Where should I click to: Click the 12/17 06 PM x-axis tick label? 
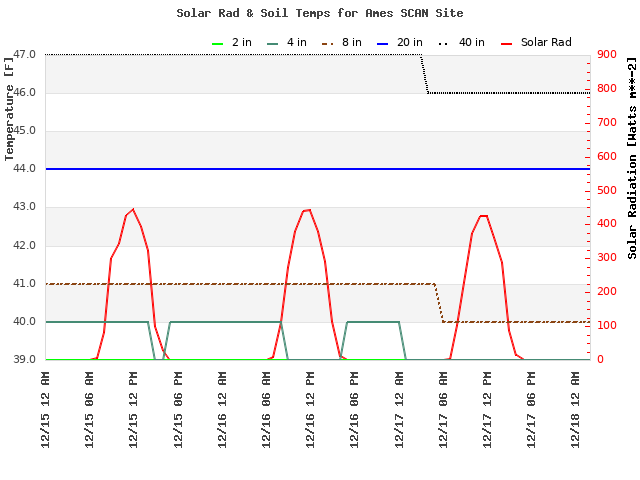[x=531, y=409]
